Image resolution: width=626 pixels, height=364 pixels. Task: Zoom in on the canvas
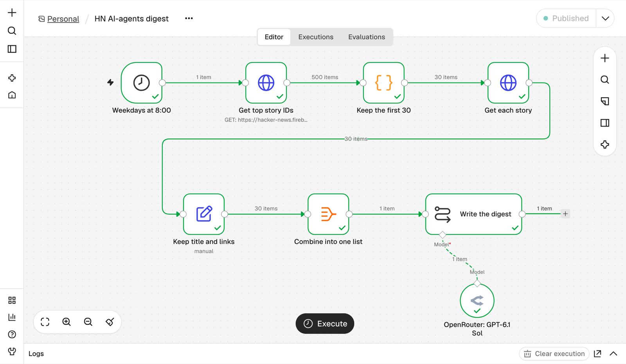[67, 322]
